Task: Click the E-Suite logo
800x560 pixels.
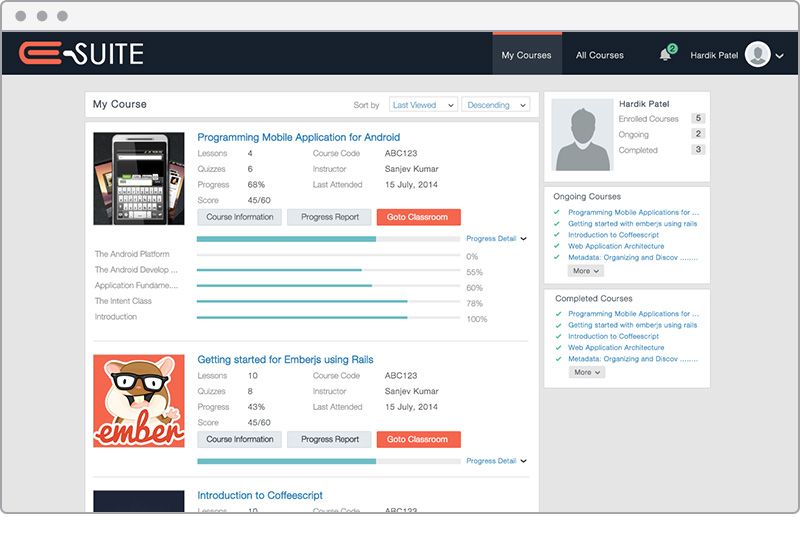Action: (81, 54)
